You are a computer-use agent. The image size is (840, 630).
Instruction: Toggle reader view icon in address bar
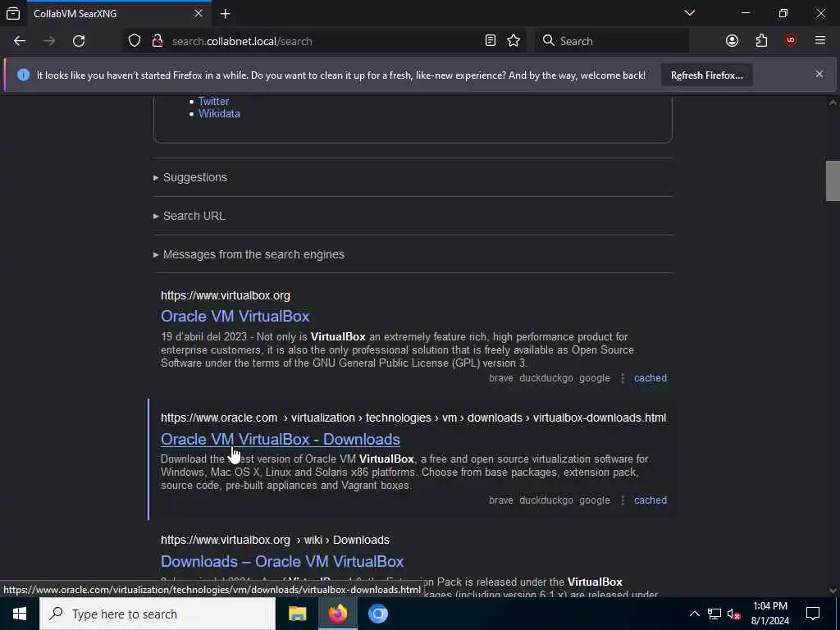pos(491,41)
